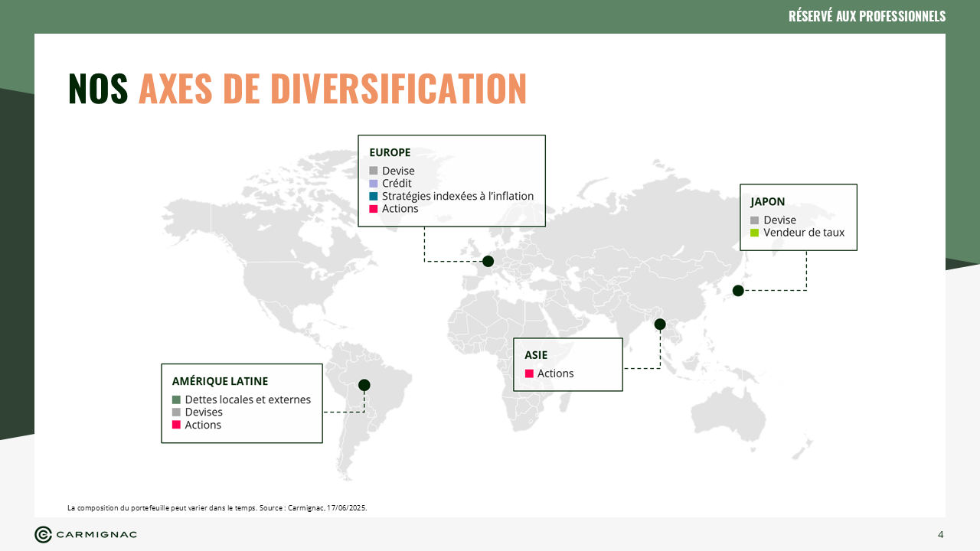Click the EUROPE heading in the legend box
This screenshot has width=980, height=551.
390,152
